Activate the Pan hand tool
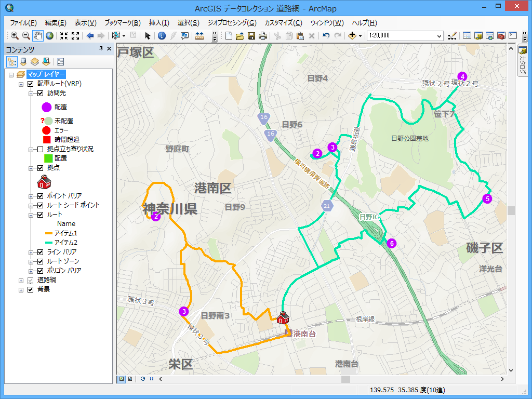532x399 pixels. pos(37,36)
